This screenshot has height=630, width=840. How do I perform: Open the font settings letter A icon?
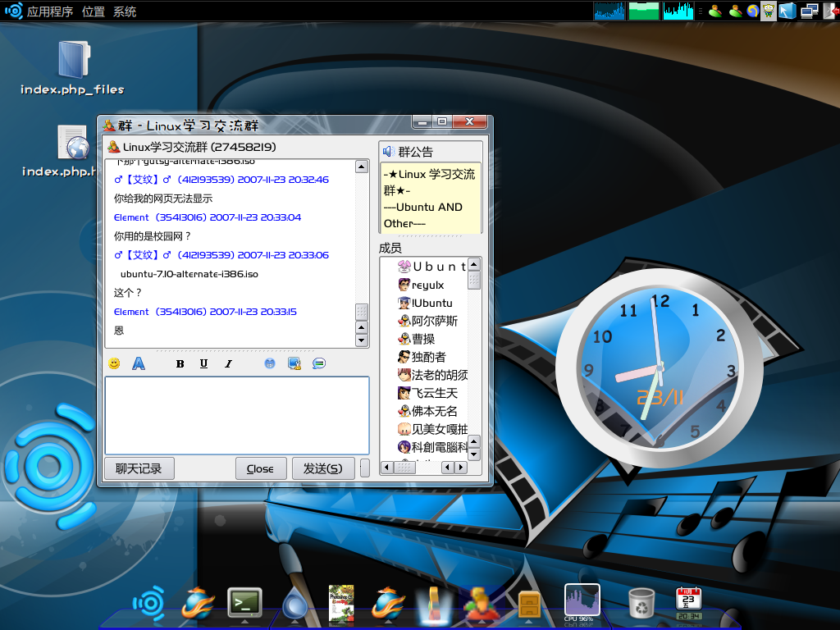pyautogui.click(x=139, y=363)
